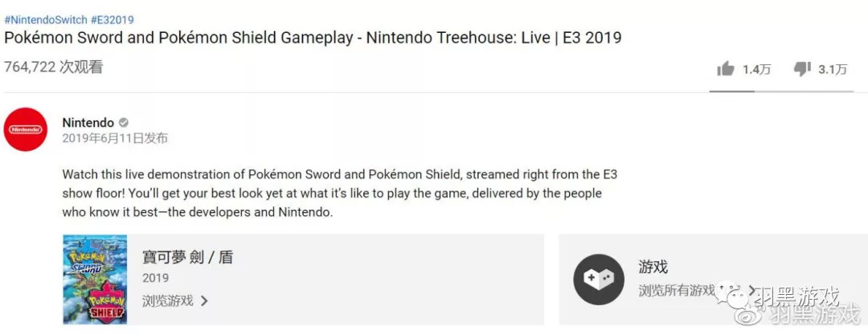
Task: Click the 3.1万 dislike count
Action: coord(833,70)
